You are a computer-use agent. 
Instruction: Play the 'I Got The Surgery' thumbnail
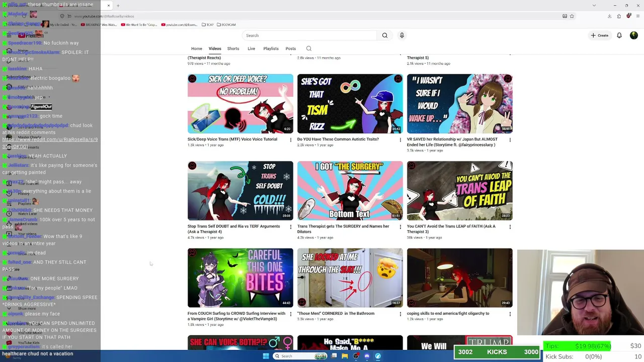(x=350, y=191)
